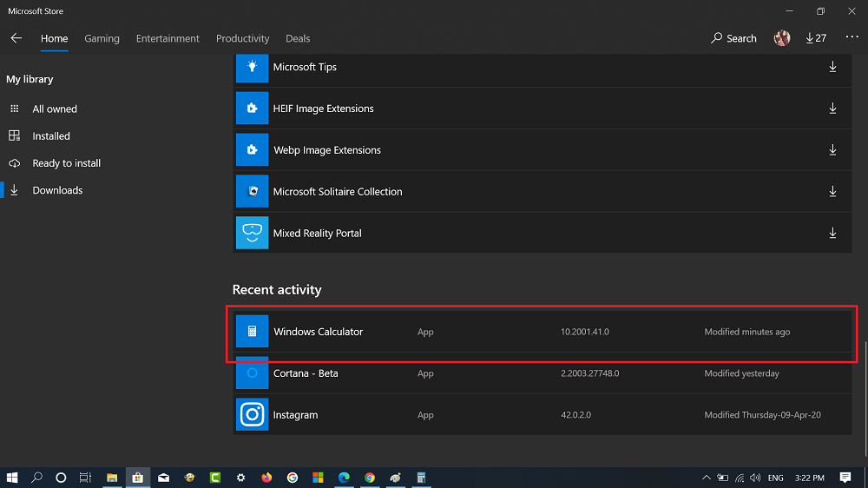Screen dimensions: 868x488
Task: Download HEIF Image Extensions via its arrow icon
Action: coord(832,109)
